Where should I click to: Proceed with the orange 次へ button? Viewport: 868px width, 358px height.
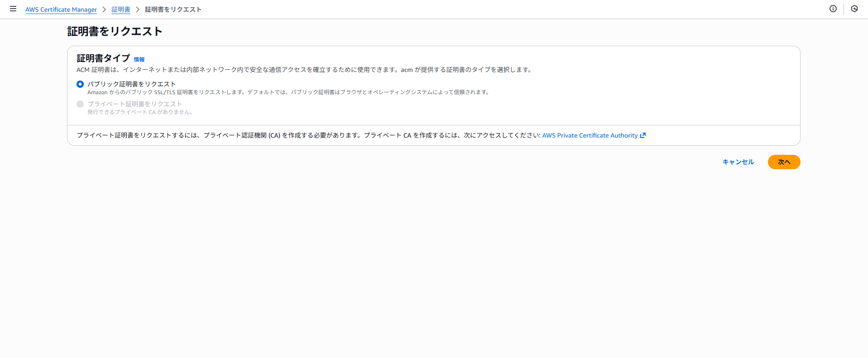click(x=784, y=162)
